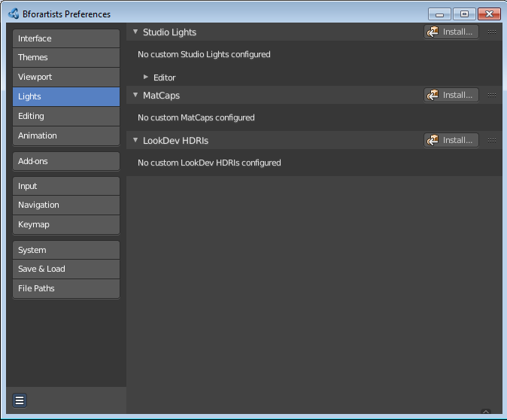
Task: Open File Paths preferences
Action: [66, 288]
